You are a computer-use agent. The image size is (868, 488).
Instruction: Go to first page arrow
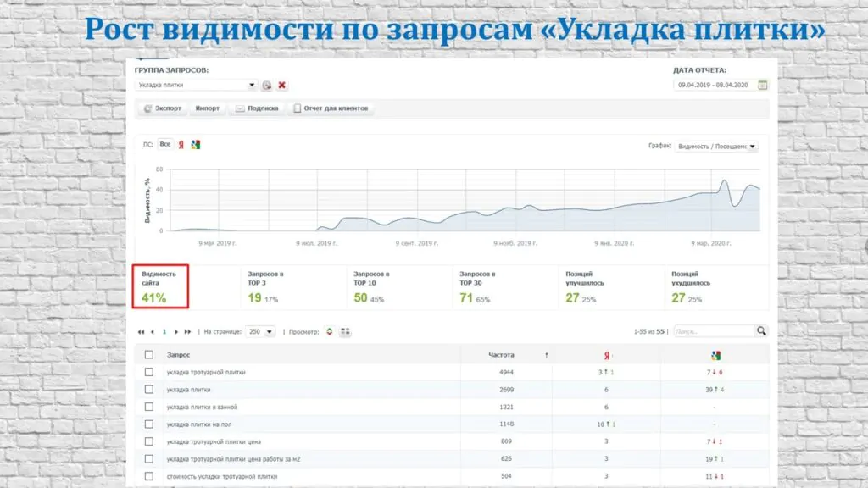142,332
